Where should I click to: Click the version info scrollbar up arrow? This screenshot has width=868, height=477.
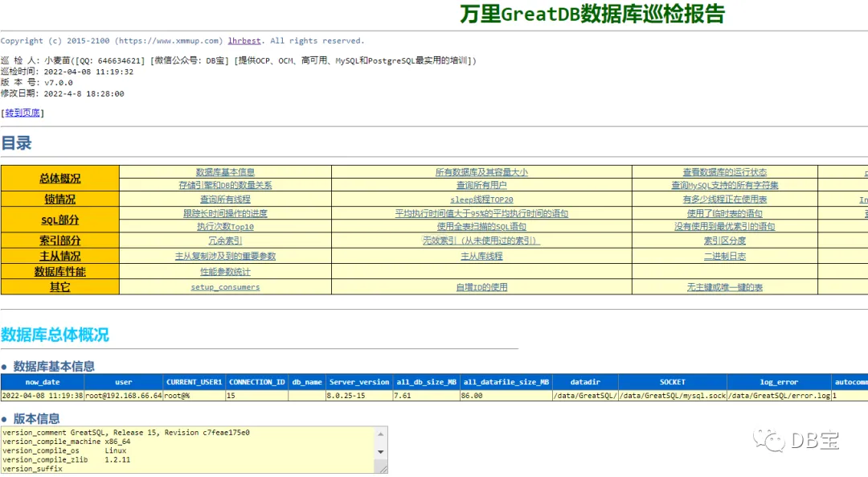pos(381,434)
